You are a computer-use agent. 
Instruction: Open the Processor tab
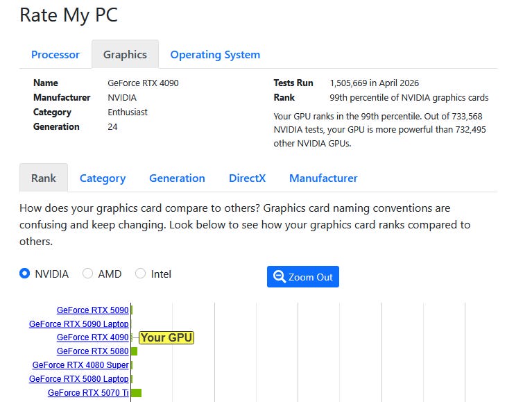(x=55, y=55)
